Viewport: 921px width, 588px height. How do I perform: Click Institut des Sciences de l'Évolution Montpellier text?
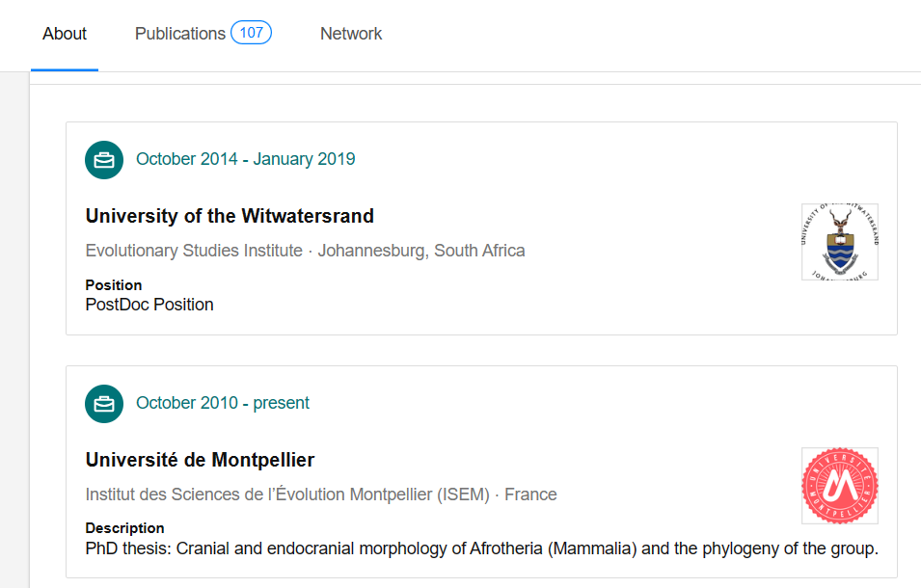tap(287, 494)
